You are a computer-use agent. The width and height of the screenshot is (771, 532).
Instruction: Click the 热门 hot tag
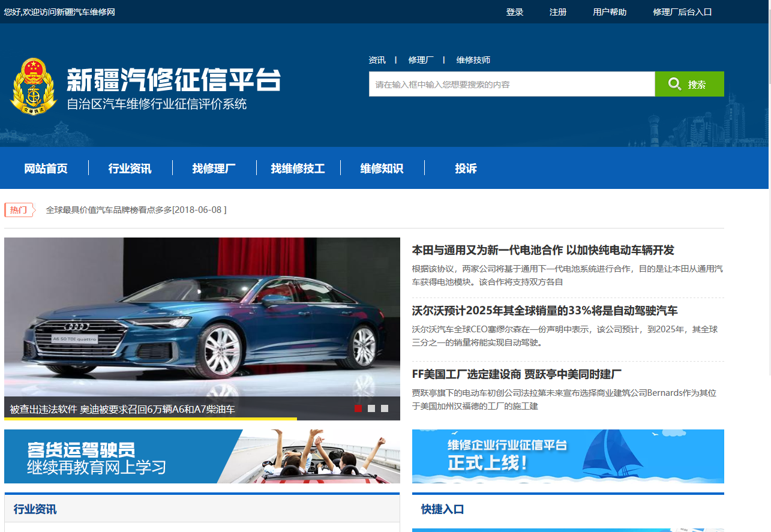coord(19,210)
